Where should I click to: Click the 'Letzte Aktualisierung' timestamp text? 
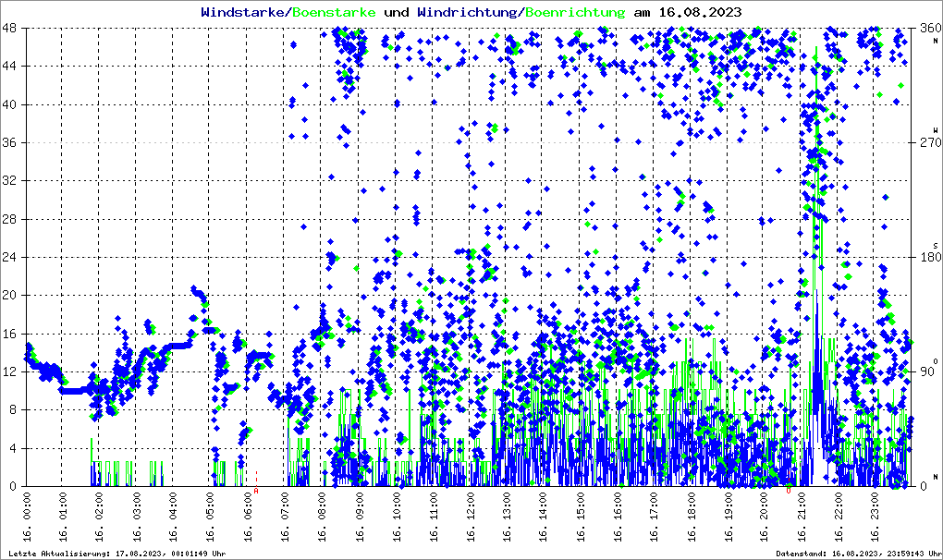116,554
